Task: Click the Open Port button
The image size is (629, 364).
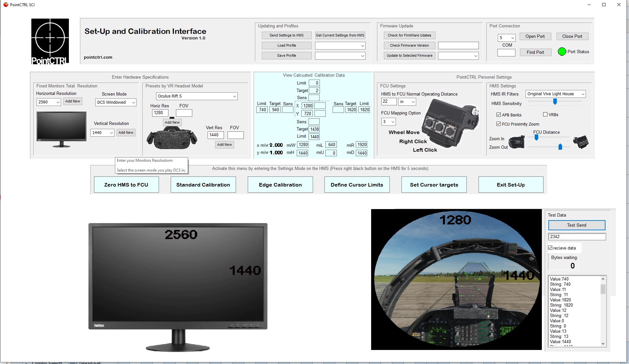Action: click(x=535, y=36)
